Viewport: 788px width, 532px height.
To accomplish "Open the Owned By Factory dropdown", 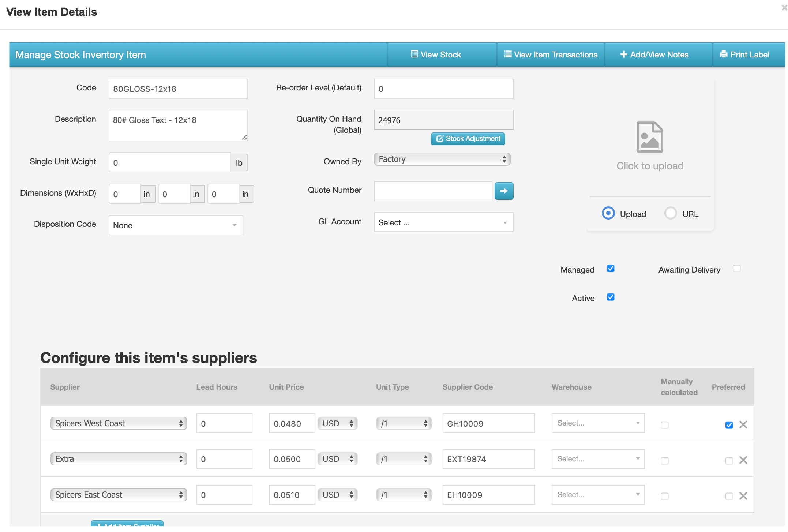I will (x=442, y=159).
